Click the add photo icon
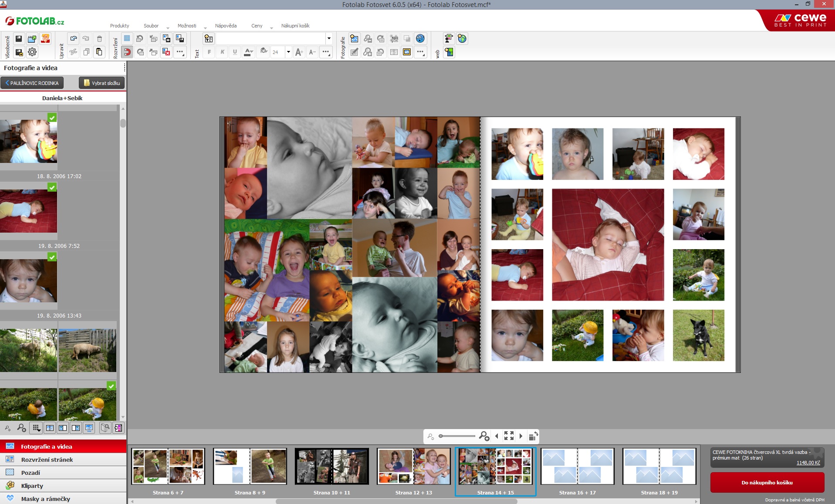The width and height of the screenshot is (835, 504). point(354,39)
